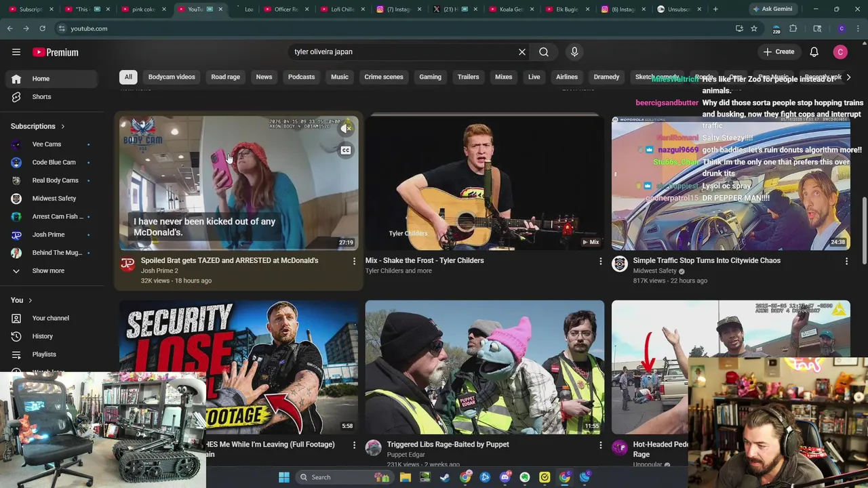Select the Road rage chip
The image size is (868, 488).
click(x=225, y=77)
